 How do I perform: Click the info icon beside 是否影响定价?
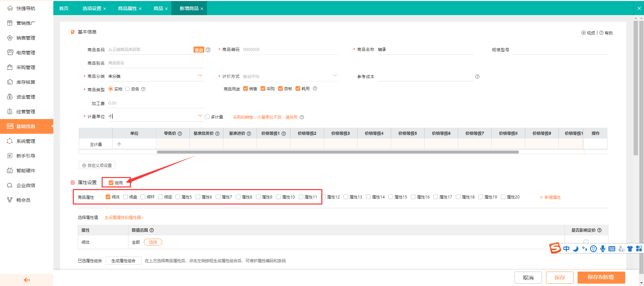coord(599,230)
